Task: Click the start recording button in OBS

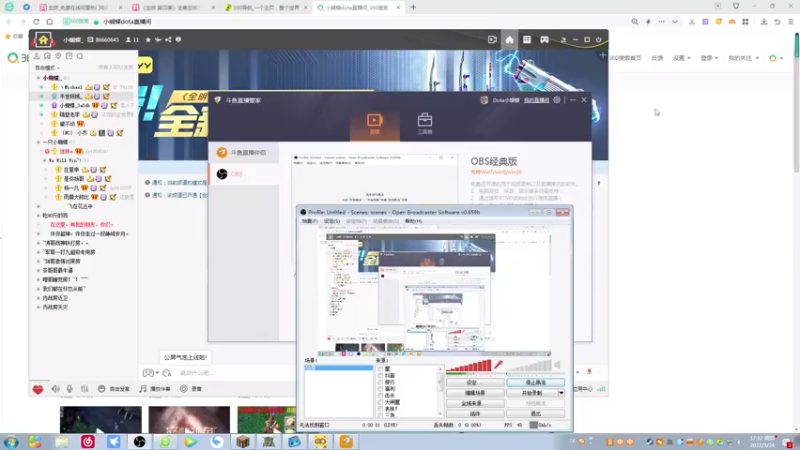Action: coord(532,393)
